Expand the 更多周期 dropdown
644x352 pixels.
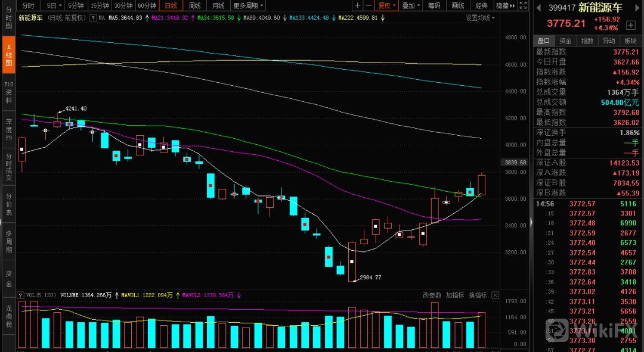[x=247, y=5]
